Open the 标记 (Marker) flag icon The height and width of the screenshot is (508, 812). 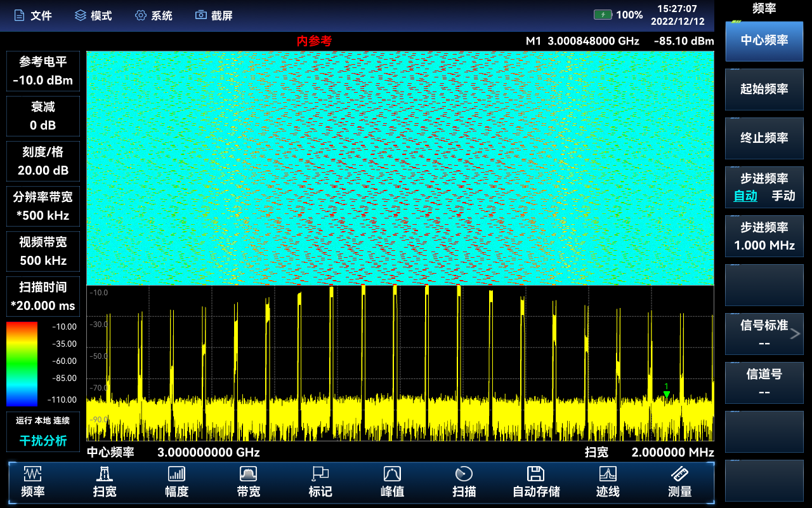pyautogui.click(x=320, y=474)
